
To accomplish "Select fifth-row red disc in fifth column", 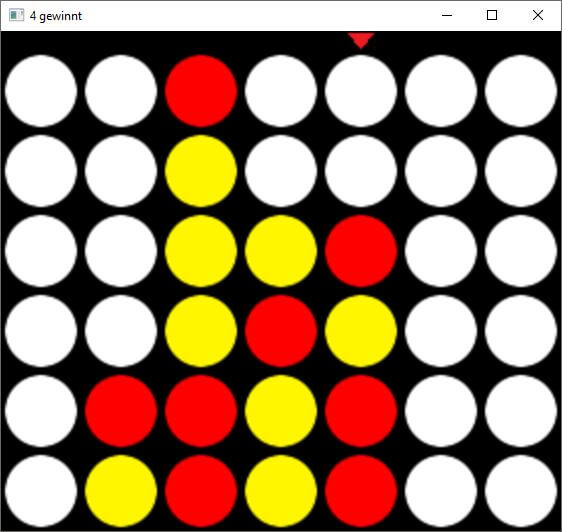I will click(361, 410).
